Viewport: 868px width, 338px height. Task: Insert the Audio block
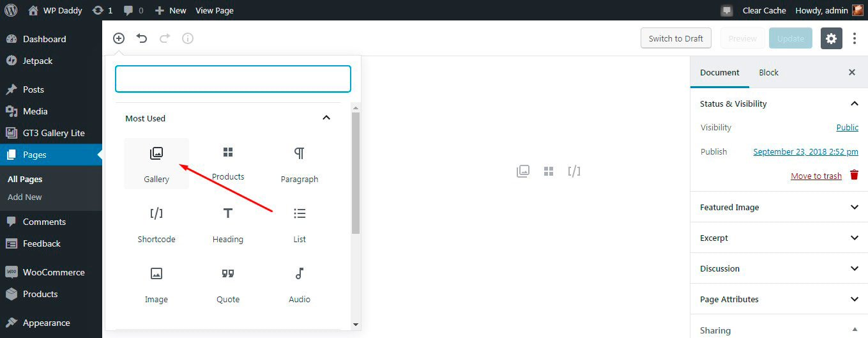click(300, 284)
